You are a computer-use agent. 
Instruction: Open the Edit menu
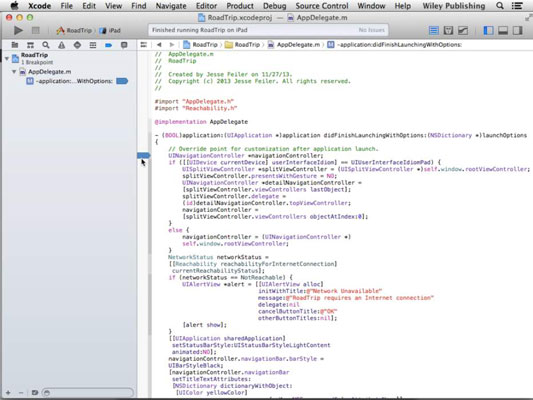[89, 6]
